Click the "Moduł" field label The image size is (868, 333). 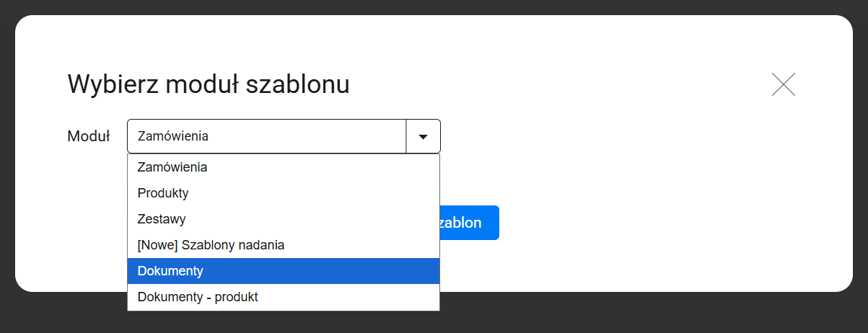(x=88, y=136)
